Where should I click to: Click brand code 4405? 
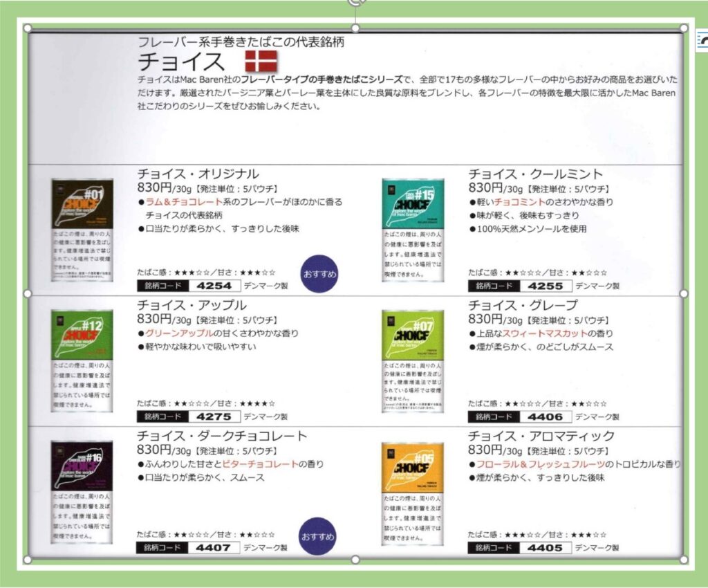pos(545,547)
